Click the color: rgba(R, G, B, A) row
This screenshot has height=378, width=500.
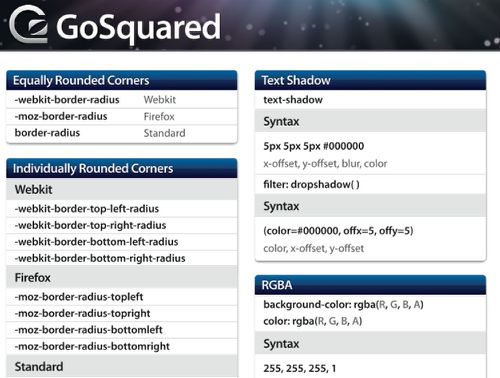(x=370, y=321)
